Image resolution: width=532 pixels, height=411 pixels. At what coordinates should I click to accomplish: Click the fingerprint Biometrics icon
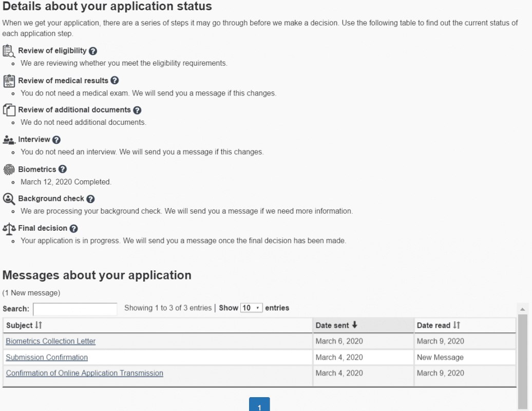9,170
